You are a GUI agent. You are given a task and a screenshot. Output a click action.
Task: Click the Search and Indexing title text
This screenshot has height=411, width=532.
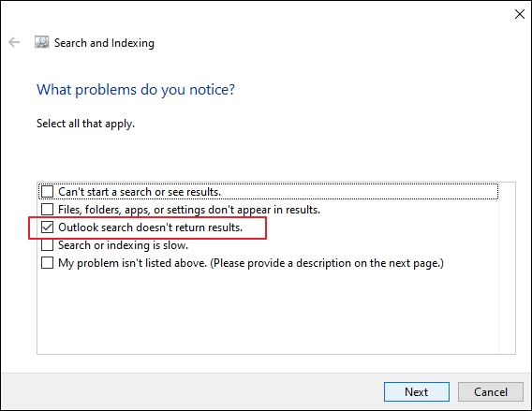[104, 43]
